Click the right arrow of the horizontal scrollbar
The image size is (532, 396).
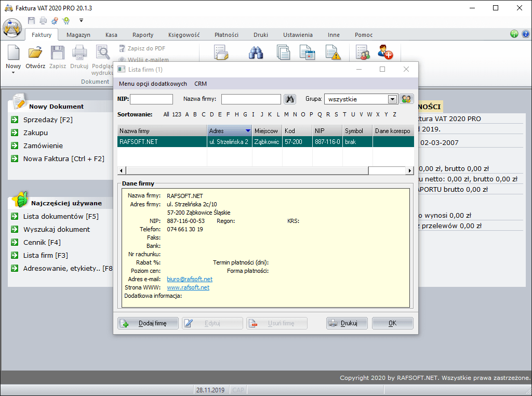pyautogui.click(x=410, y=170)
